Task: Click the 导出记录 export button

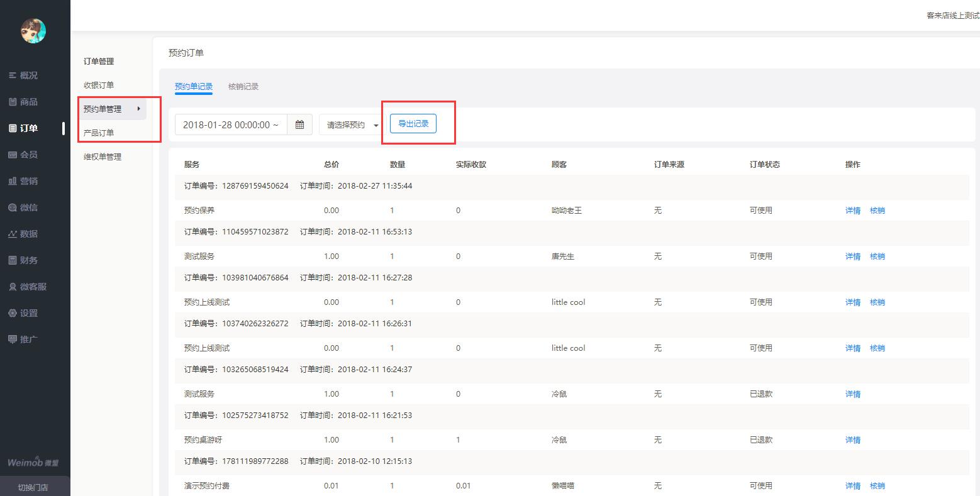Action: (413, 124)
